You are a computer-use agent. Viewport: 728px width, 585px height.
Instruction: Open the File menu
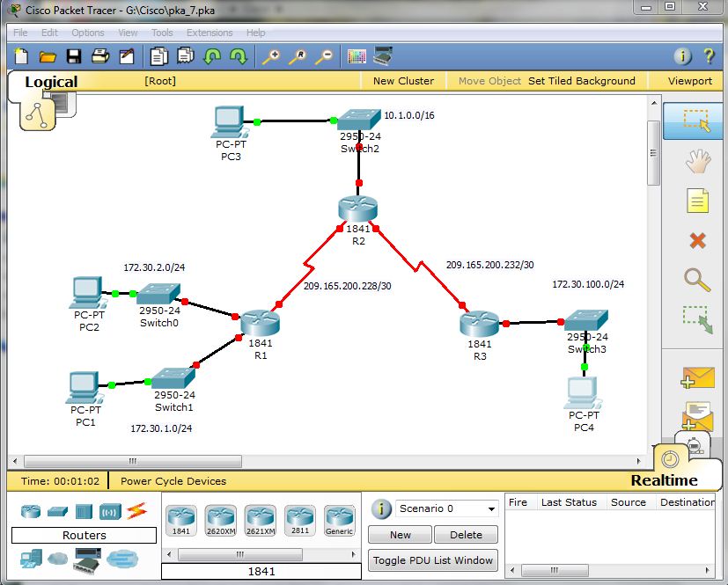pos(20,33)
